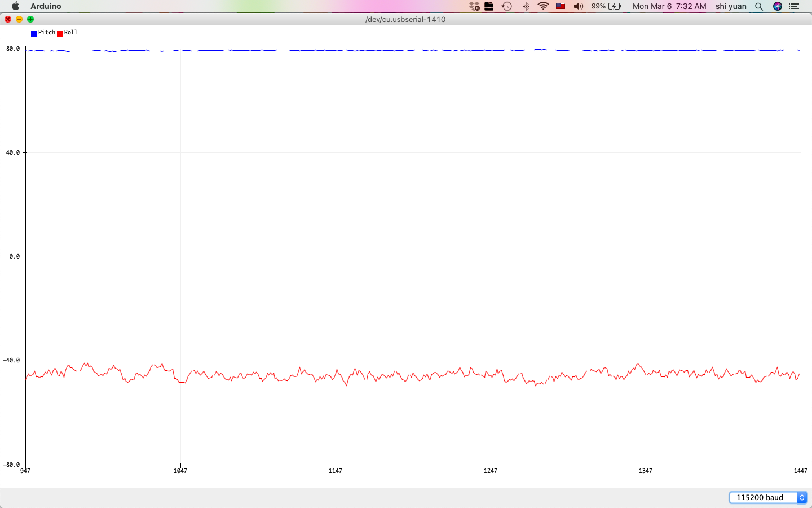Click the 947 x-axis label
812x508 pixels.
click(x=25, y=471)
